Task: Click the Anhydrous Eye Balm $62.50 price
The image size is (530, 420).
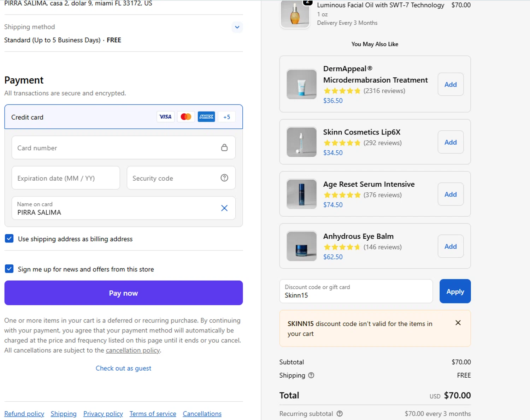Action: pos(333,257)
